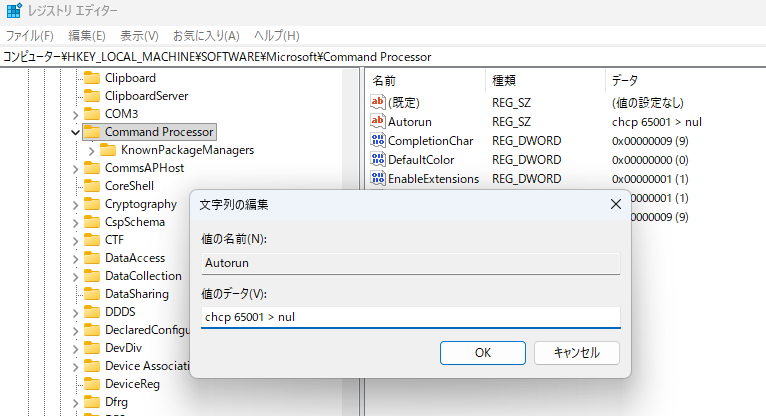The width and height of the screenshot is (766, 416).
Task: Select the DataCollection key in tree
Action: 143,276
